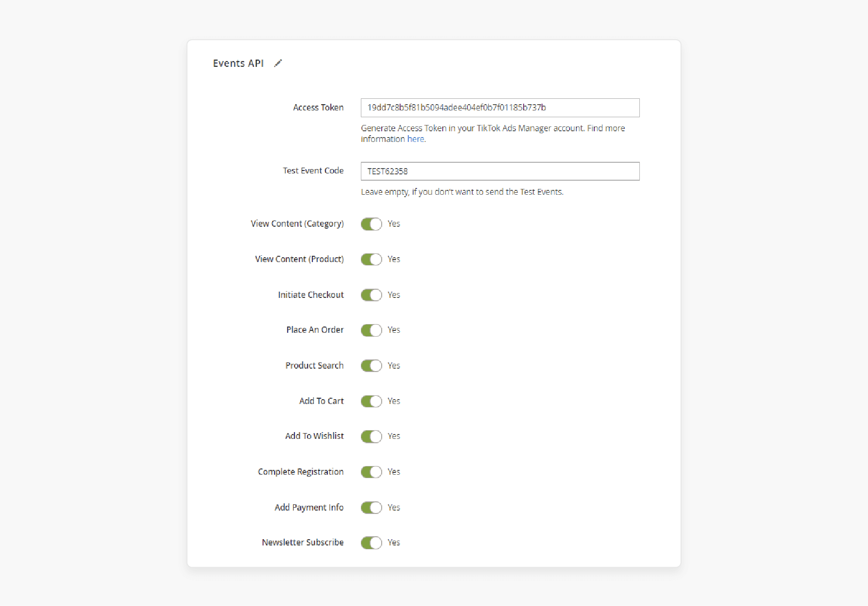
Task: Click into the Access Token field
Action: pyautogui.click(x=500, y=108)
